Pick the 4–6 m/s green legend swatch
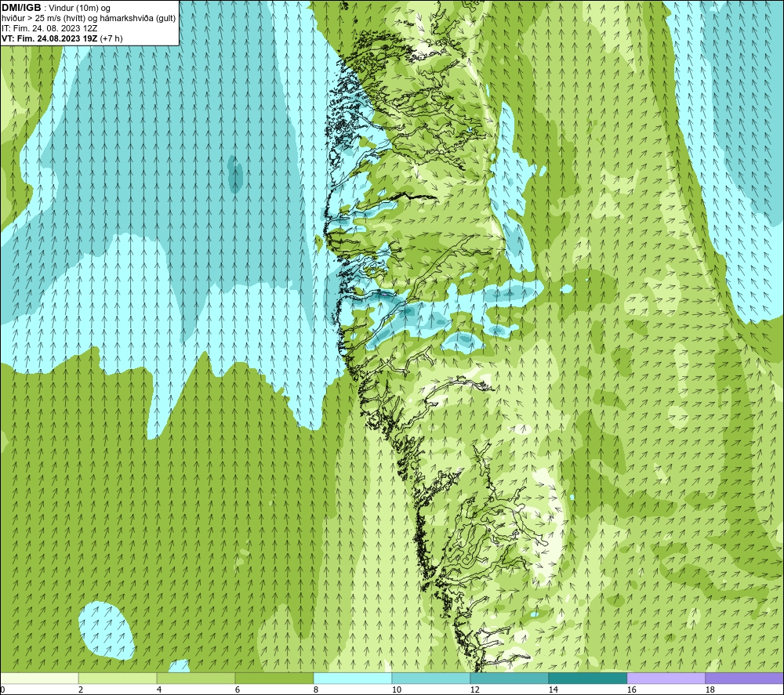 [196, 679]
